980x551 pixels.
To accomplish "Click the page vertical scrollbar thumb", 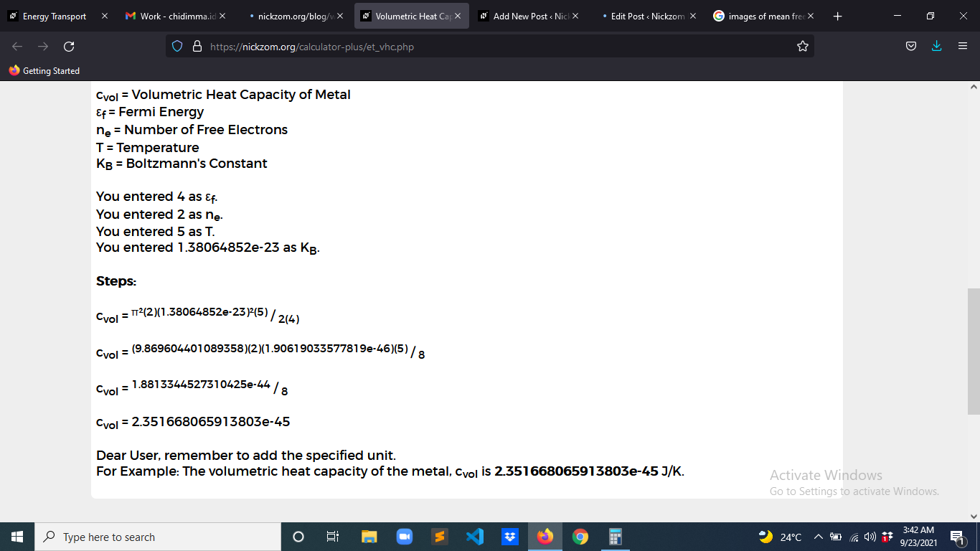I will (x=974, y=352).
